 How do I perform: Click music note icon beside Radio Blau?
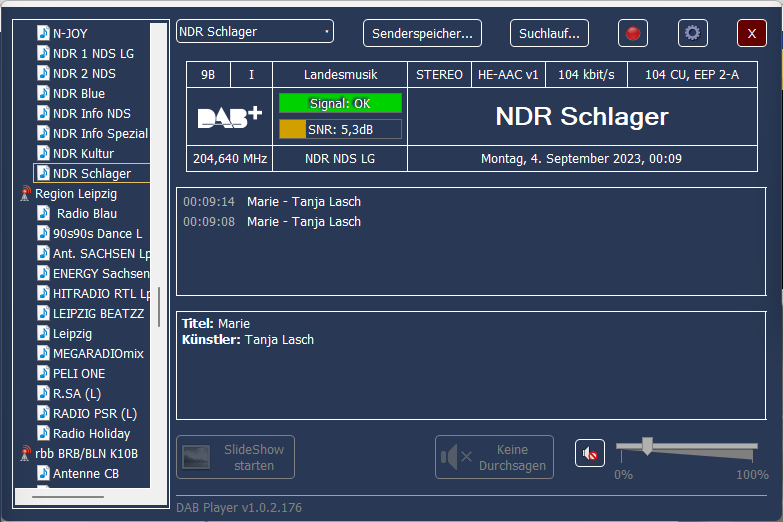(x=43, y=213)
